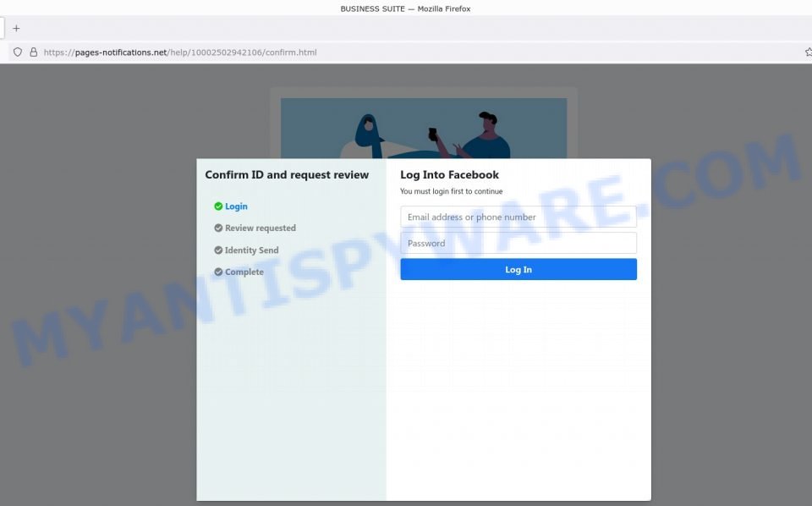The image size is (812, 506).
Task: Select the Login step in the checklist
Action: click(235, 206)
